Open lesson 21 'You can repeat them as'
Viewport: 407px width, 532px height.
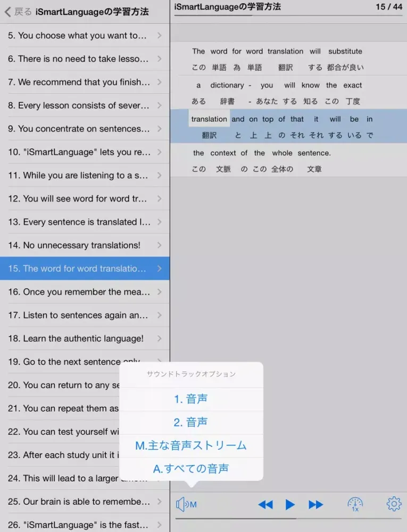tap(60, 408)
